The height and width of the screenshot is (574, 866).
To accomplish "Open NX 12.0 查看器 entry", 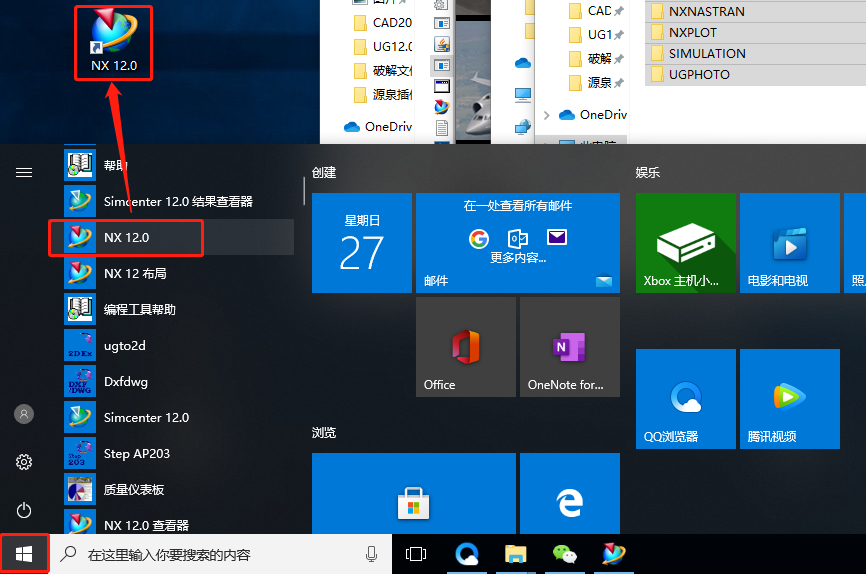I will pyautogui.click(x=171, y=524).
